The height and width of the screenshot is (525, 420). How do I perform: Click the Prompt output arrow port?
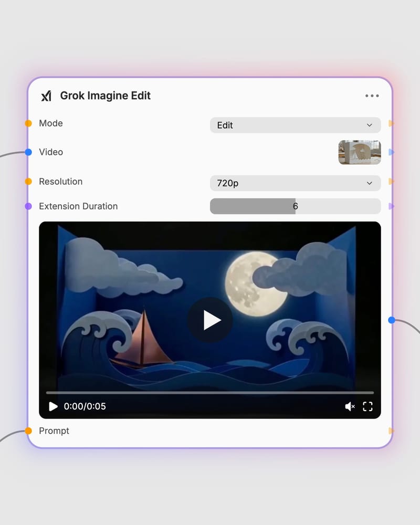click(x=391, y=430)
